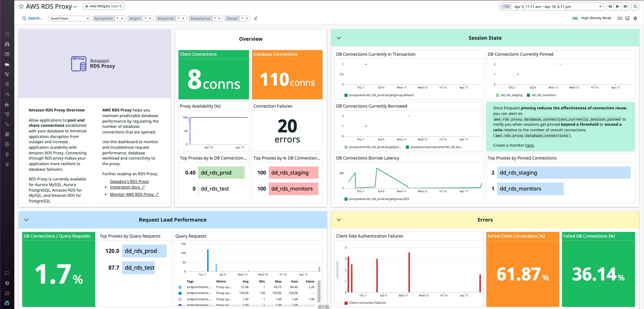Step time frame backward
644x309 pixels.
coord(610,7)
